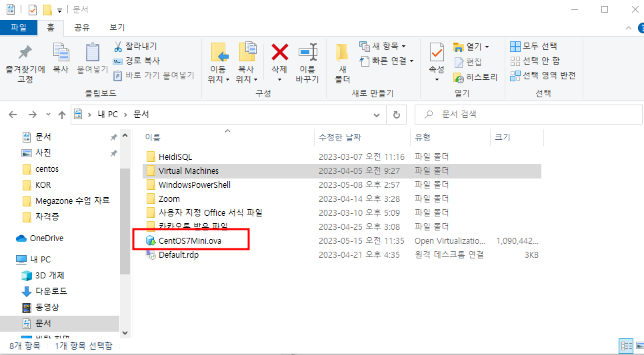Image resolution: width=644 pixels, height=355 pixels.
Task: Open 다운로드 in navigation pane
Action: [x=51, y=291]
